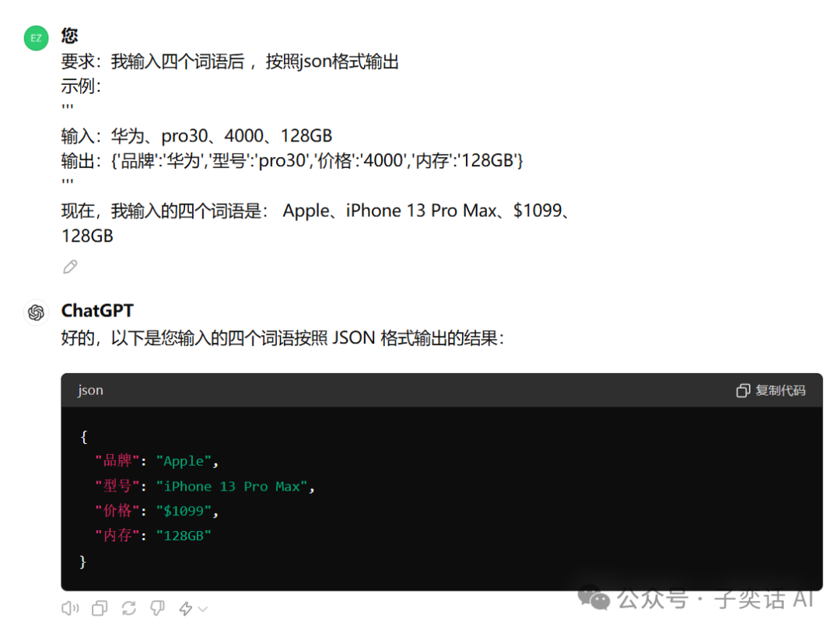Click the json language label
This screenshot has width=840, height=632.
coord(90,390)
